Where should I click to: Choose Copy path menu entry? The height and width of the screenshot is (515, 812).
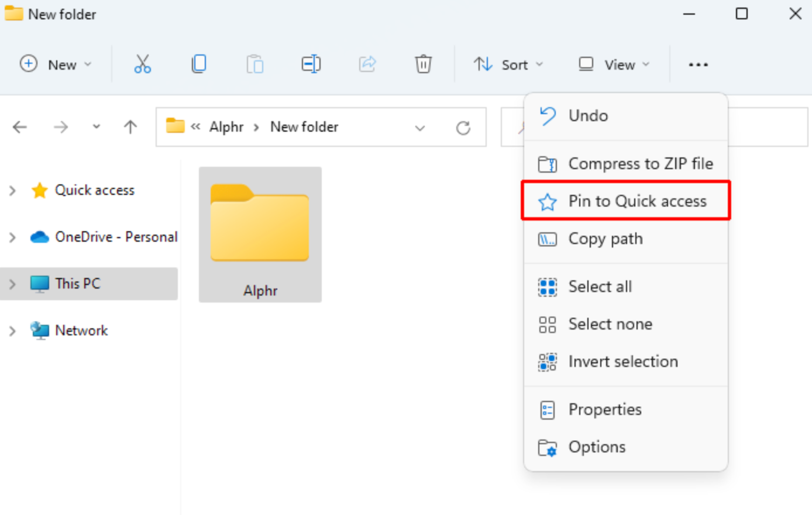pyautogui.click(x=626, y=239)
